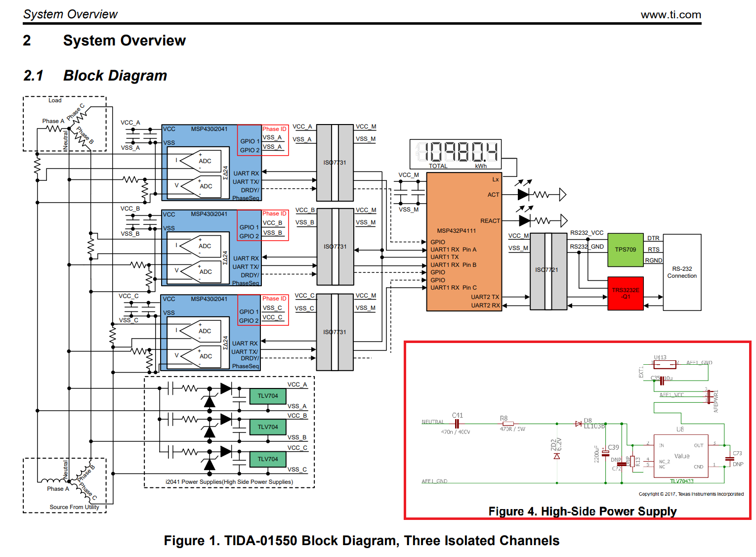Click the 'RS232_VCC' net label
Image resolution: width=756 pixels, height=557 pixels.
tap(587, 233)
